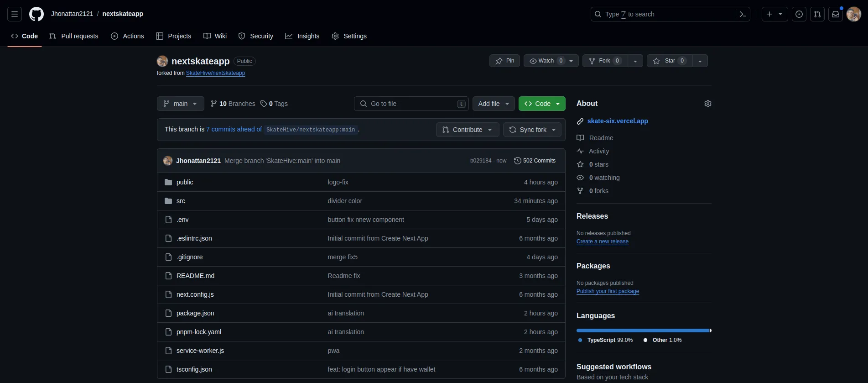Open the hamburger navigation menu
868x383 pixels.
15,14
